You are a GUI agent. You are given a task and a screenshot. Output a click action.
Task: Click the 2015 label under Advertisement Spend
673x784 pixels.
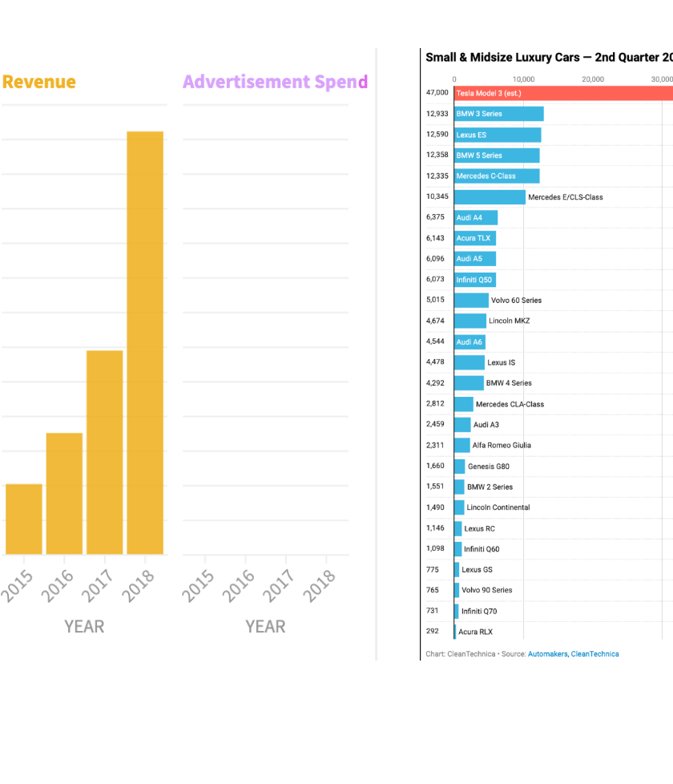coord(198,585)
